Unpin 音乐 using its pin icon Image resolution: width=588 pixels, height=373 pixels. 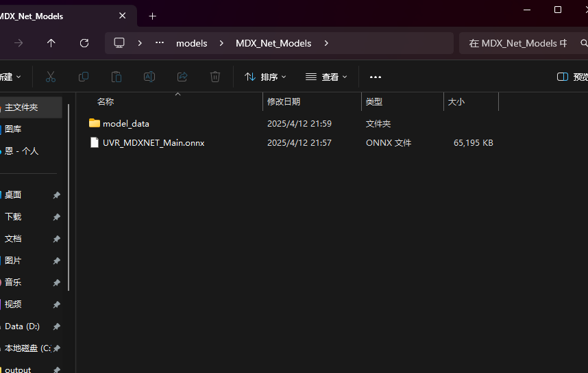[57, 283]
